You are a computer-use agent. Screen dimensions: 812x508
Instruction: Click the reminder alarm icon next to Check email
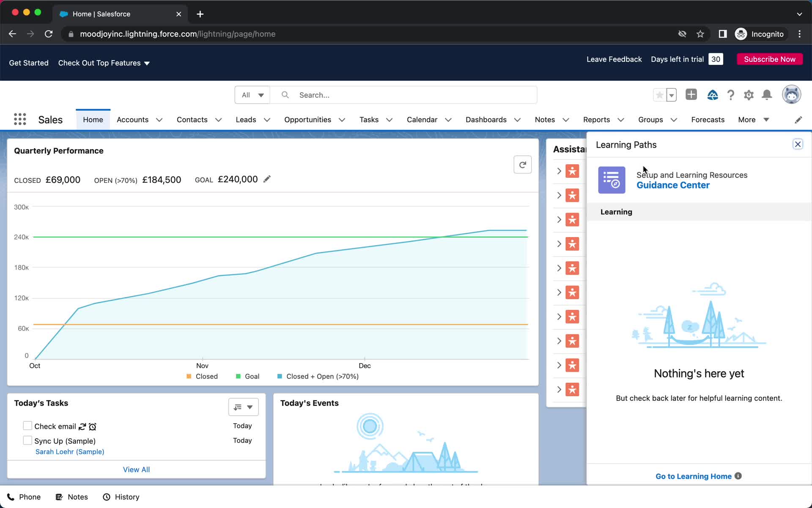93,427
